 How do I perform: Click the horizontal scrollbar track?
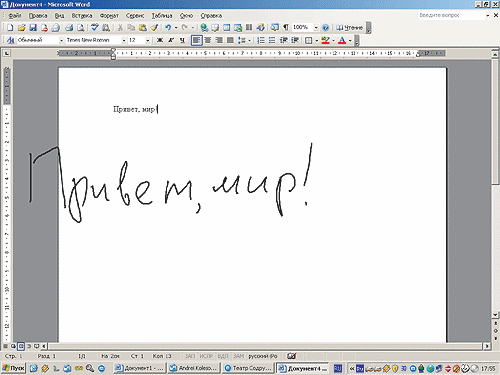[x=265, y=346]
